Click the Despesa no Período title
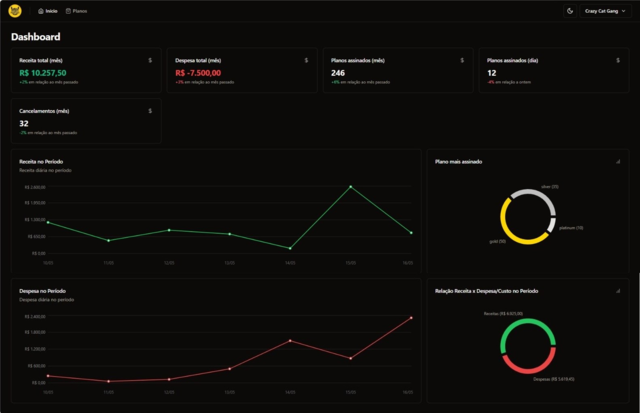The height and width of the screenshot is (413, 640). (x=42, y=291)
